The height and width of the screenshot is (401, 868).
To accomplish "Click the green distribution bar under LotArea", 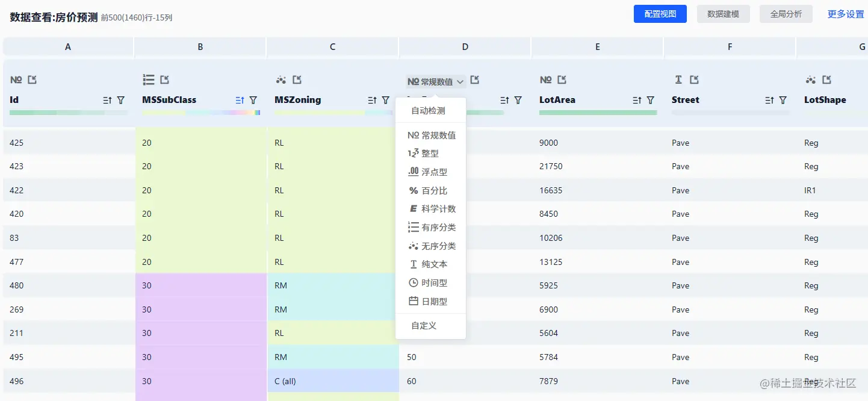I will 598,113.
